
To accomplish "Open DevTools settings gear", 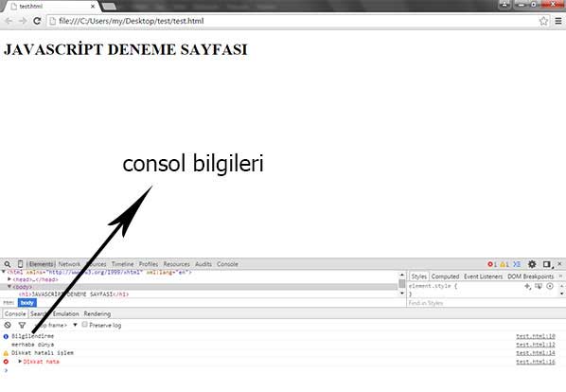I will pos(532,264).
